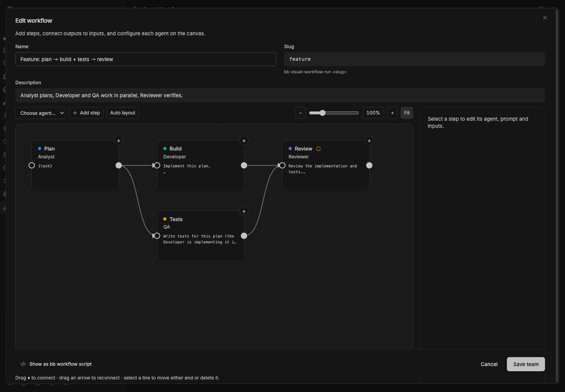This screenshot has height=392, width=565.
Task: Click the Build node's input port
Action: [157, 165]
